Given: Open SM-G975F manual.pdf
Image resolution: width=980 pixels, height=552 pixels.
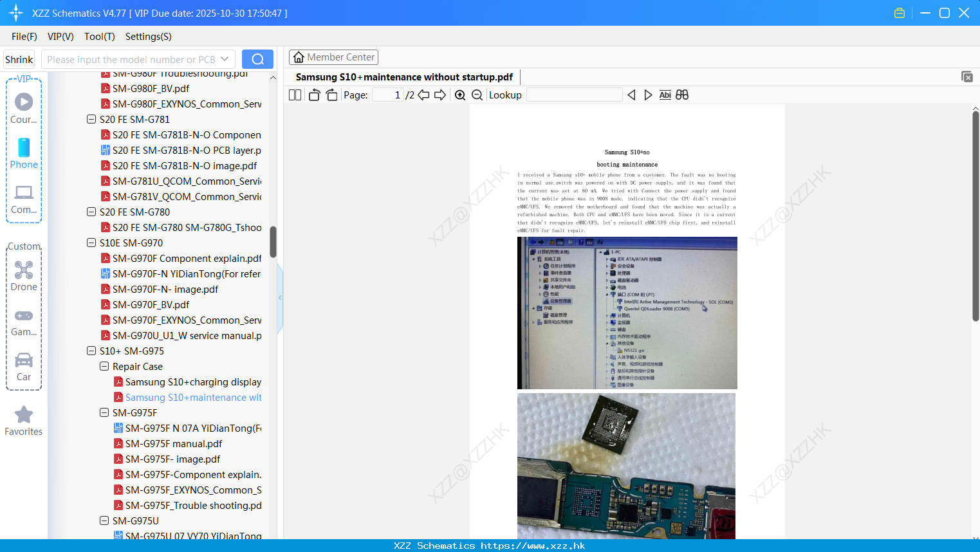Looking at the screenshot, I should (x=174, y=443).
